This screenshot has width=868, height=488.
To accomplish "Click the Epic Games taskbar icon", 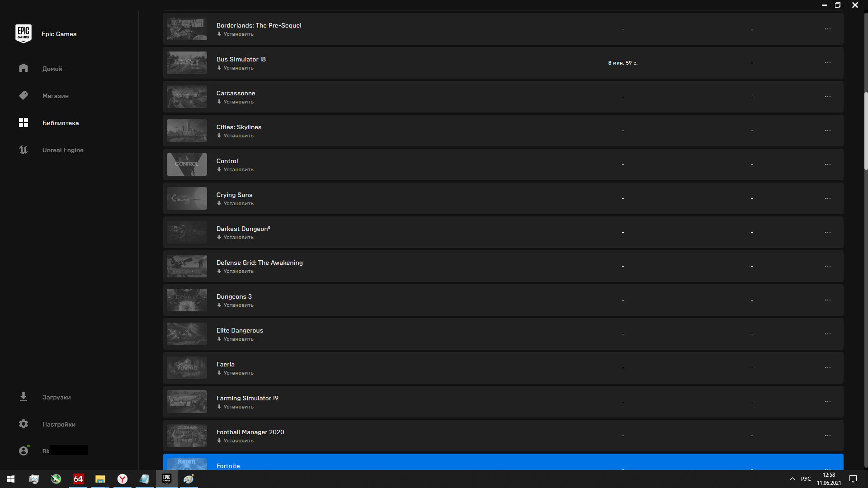I will coord(167,479).
